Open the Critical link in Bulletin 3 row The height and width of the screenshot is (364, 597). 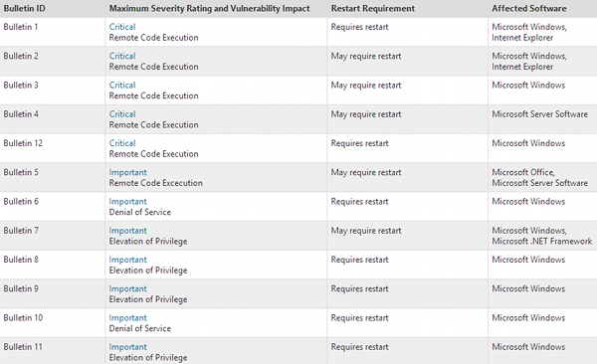tap(122, 86)
